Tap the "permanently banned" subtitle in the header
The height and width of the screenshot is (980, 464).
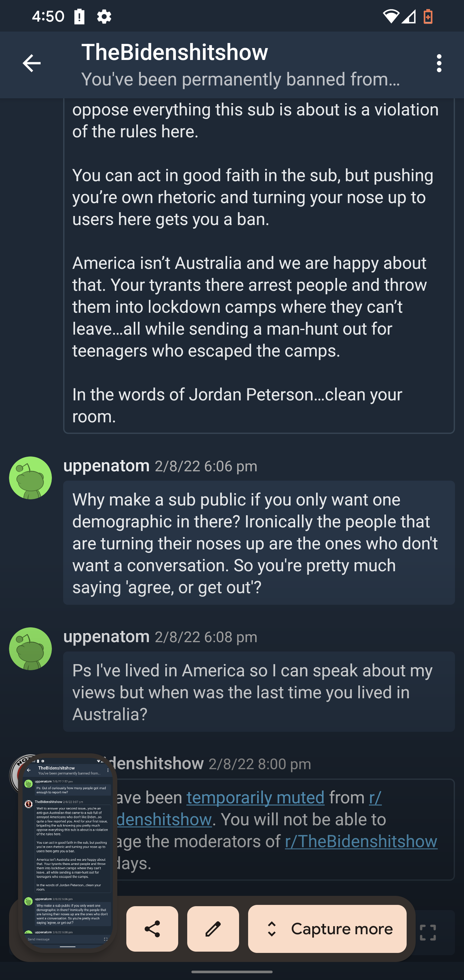[240, 79]
